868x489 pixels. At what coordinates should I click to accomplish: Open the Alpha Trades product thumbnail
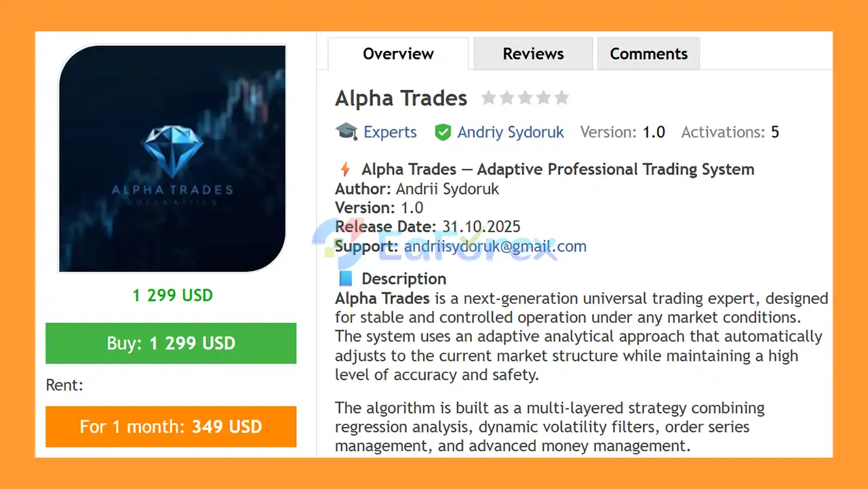point(172,159)
